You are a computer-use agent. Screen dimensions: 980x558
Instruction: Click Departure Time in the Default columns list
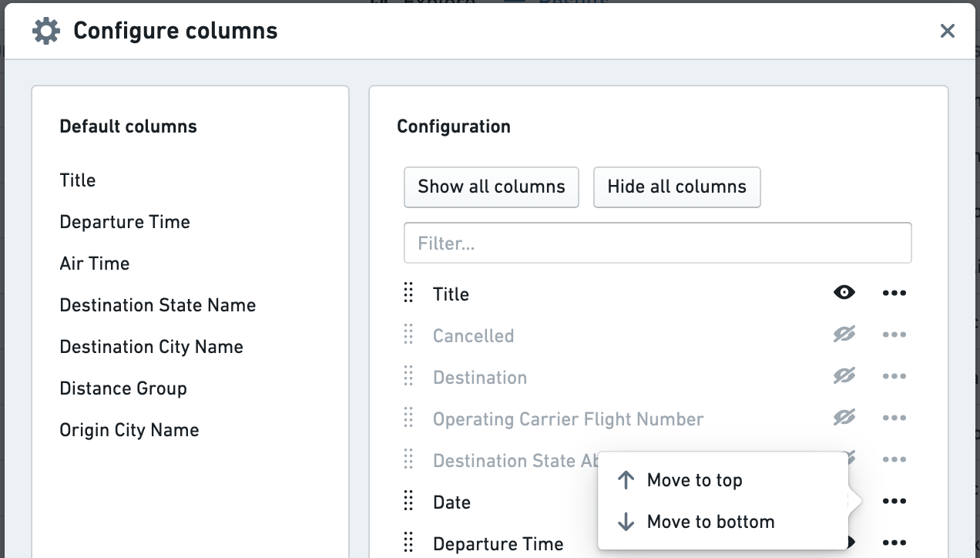click(x=125, y=222)
